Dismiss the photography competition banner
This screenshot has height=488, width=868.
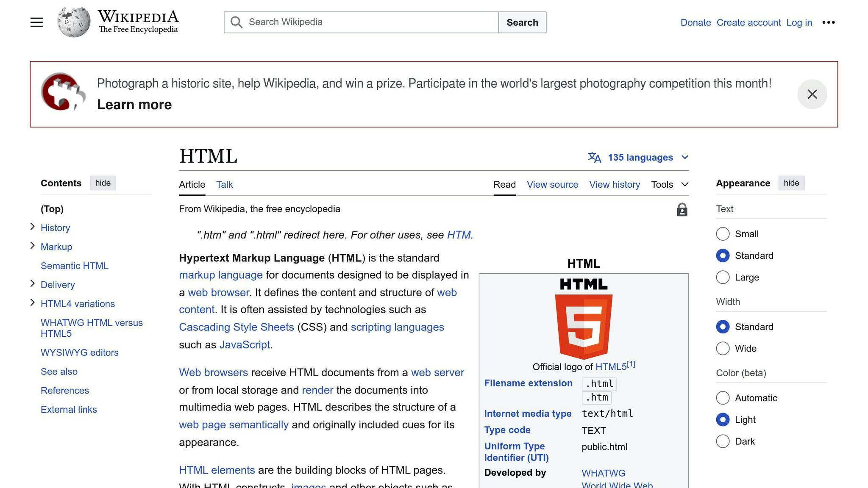(x=812, y=94)
